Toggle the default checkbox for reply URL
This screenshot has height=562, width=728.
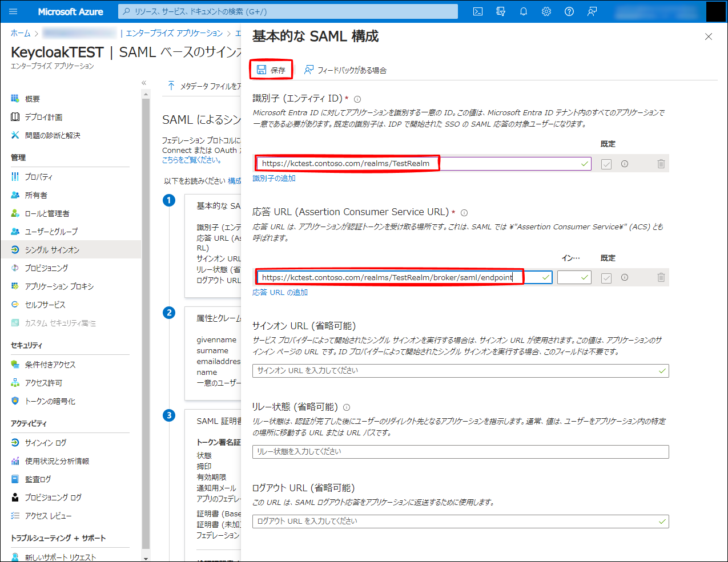[606, 278]
